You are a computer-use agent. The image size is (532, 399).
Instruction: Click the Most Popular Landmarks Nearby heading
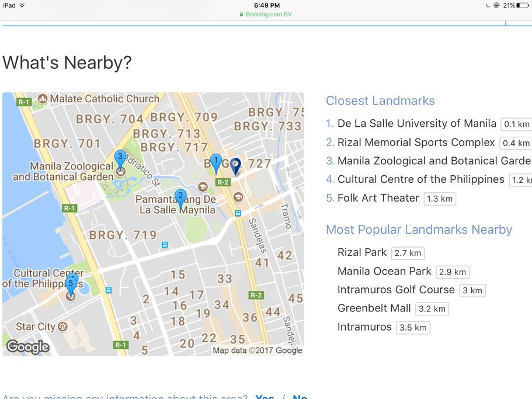click(x=419, y=230)
